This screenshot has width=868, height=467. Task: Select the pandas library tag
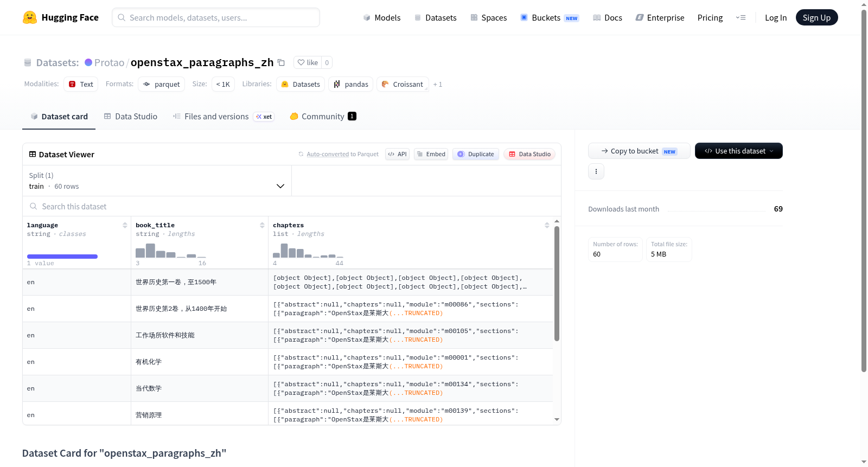coord(350,84)
